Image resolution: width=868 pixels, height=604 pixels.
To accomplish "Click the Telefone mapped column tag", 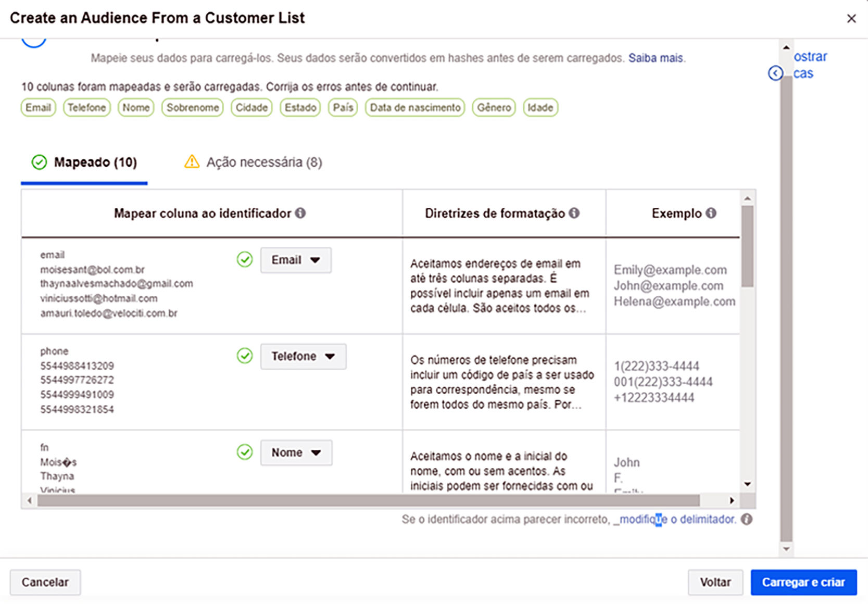I will 87,107.
